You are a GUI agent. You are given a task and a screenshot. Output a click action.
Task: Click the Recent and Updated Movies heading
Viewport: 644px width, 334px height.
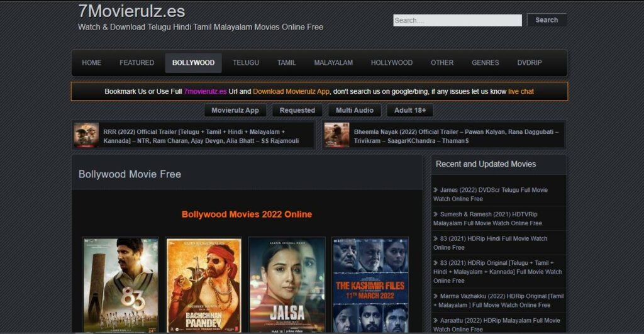tap(486, 164)
